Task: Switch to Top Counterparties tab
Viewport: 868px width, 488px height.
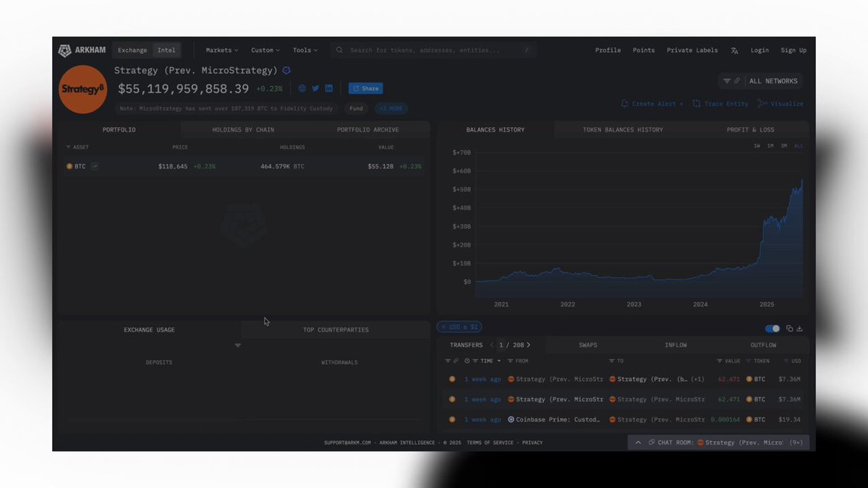Action: 336,330
